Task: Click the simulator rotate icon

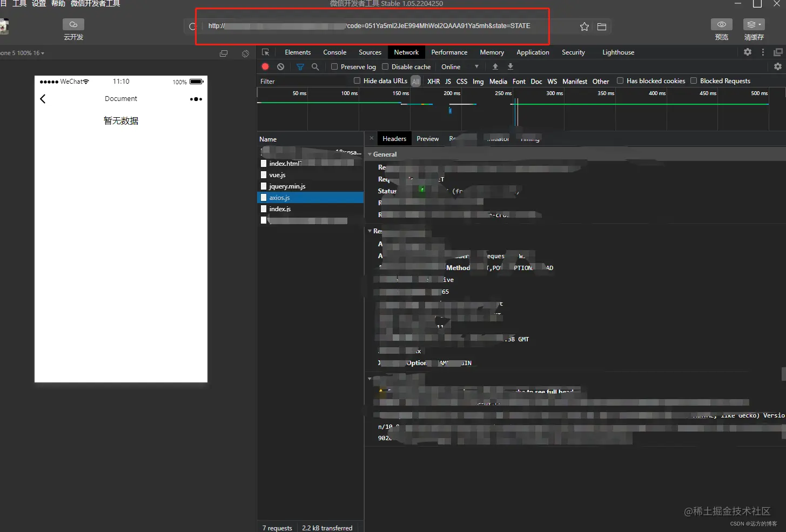Action: tap(245, 53)
